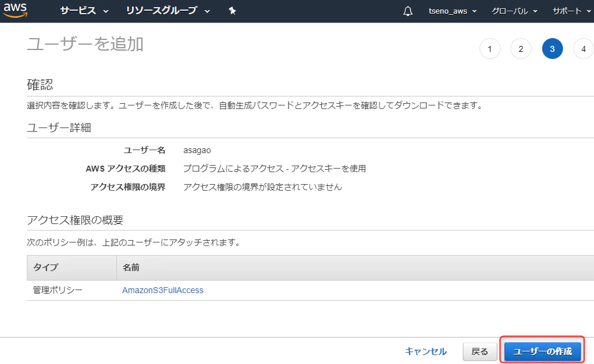Click the 確認 section heading
594x364 pixels.
click(40, 85)
